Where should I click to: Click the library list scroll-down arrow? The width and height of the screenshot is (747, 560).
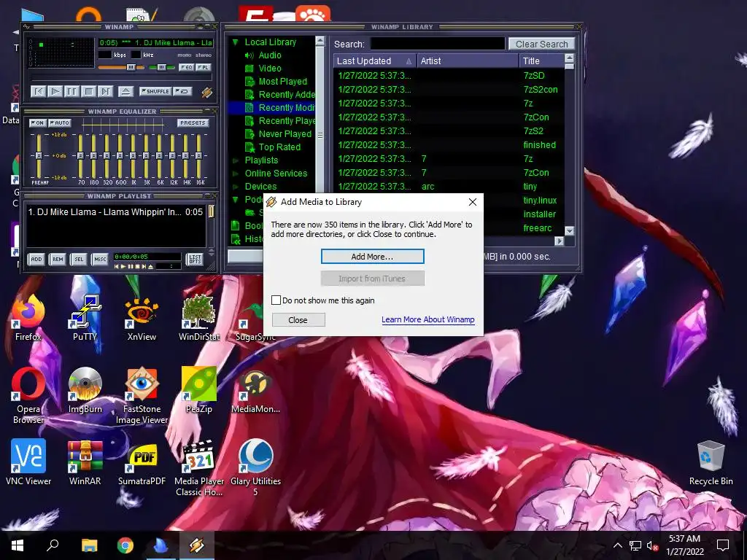[x=569, y=231]
